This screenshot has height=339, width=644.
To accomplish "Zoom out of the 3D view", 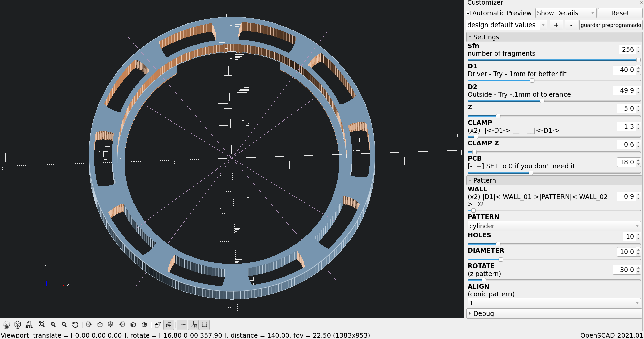I will 64,325.
